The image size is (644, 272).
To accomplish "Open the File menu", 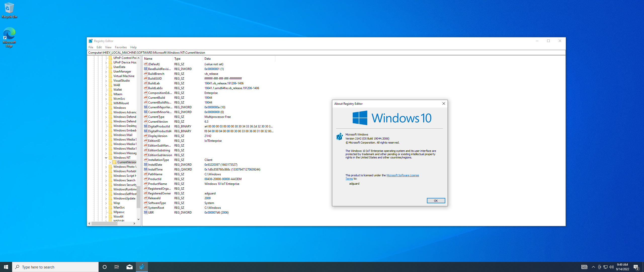I will [x=91, y=47].
